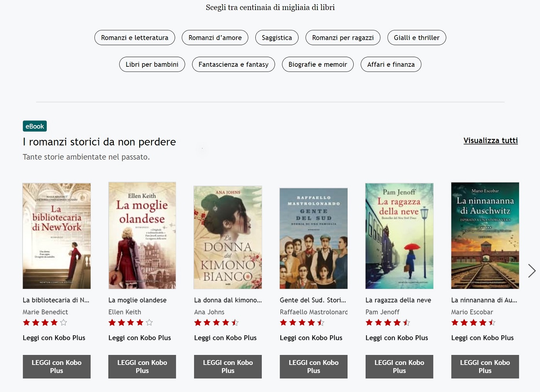Click Leggi con Kobo Plus text under Pam Jenoff
This screenshot has height=392, width=540.
[397, 338]
